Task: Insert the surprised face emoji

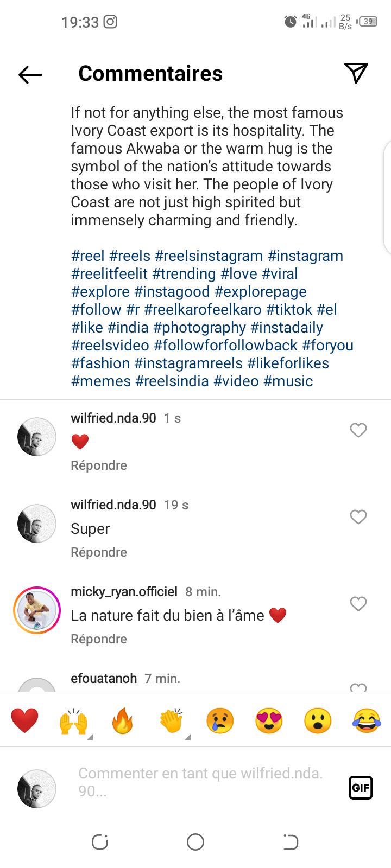Action: point(318,721)
